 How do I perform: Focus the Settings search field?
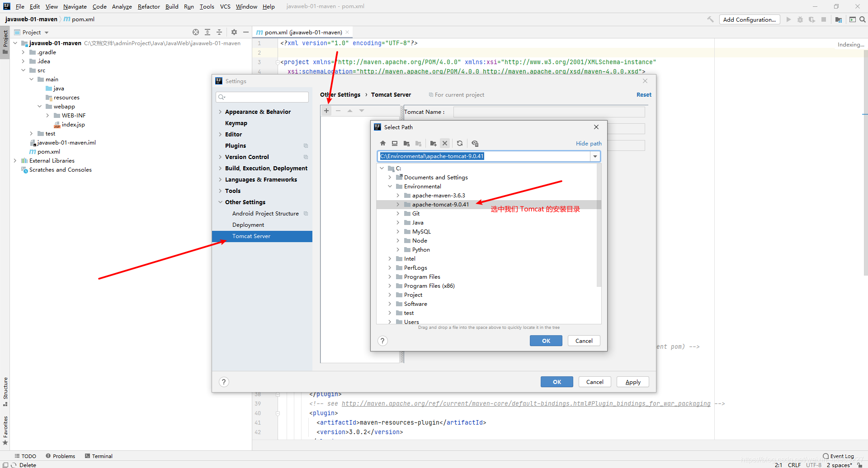[x=262, y=97]
